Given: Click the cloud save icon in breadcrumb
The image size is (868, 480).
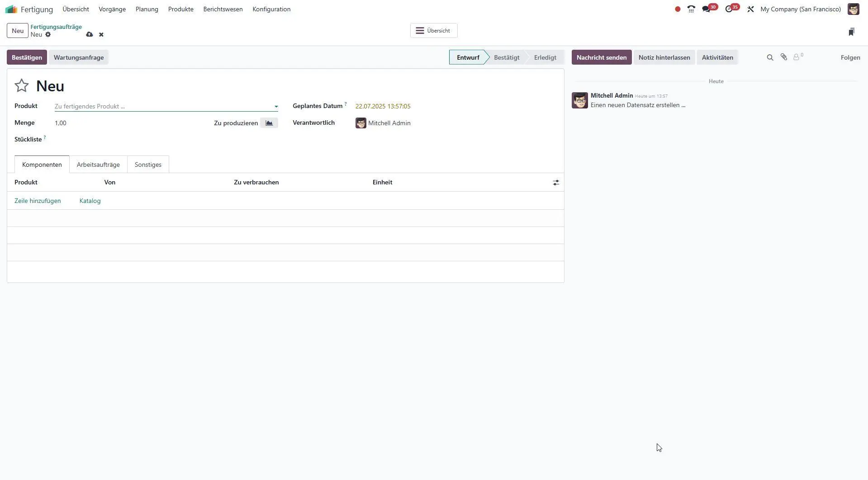Looking at the screenshot, I should pyautogui.click(x=90, y=35).
